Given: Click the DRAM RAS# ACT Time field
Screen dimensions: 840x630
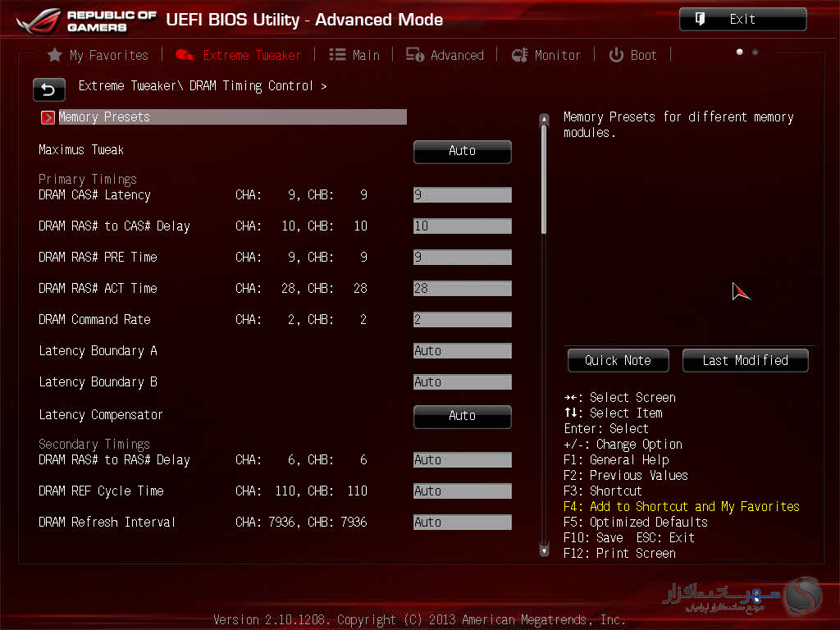Looking at the screenshot, I should [x=462, y=289].
